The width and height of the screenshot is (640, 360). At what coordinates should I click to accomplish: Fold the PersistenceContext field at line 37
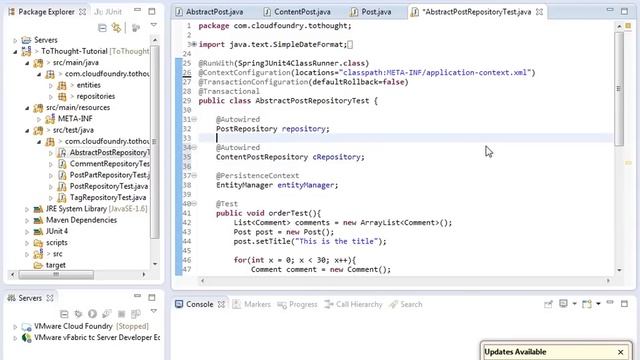tap(194, 176)
